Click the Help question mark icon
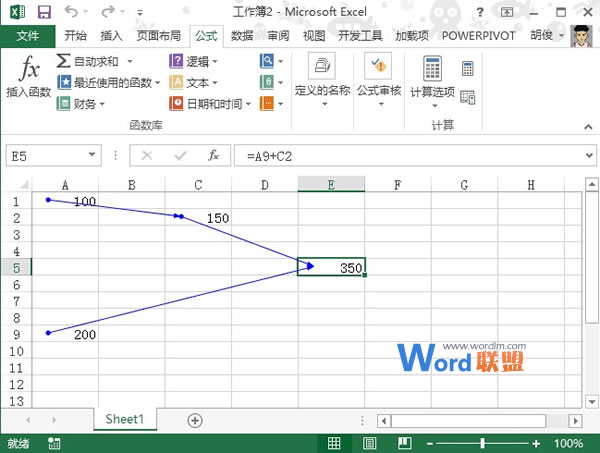The image size is (600, 453). pos(480,13)
